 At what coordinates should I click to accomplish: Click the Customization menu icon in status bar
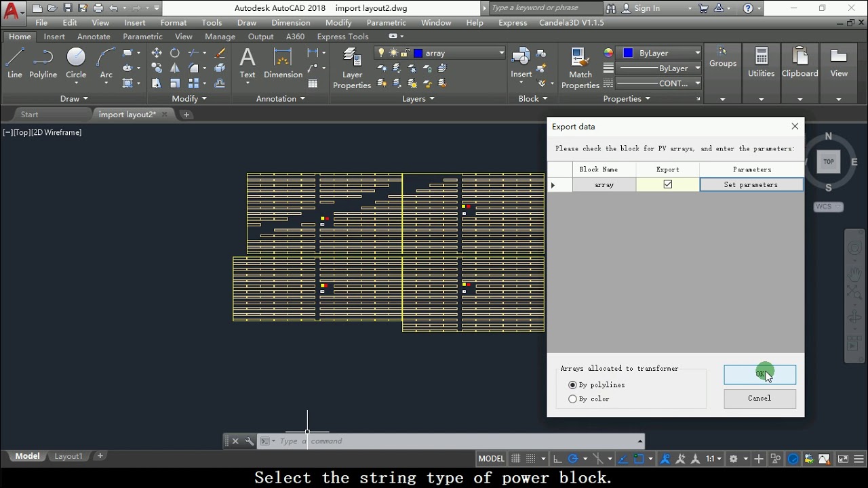(859, 459)
